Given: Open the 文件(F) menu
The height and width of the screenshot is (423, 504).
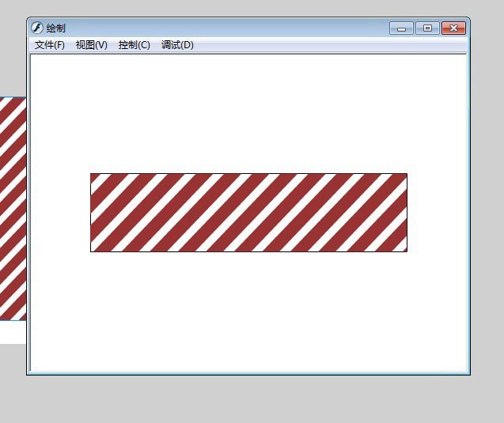Looking at the screenshot, I should [50, 45].
